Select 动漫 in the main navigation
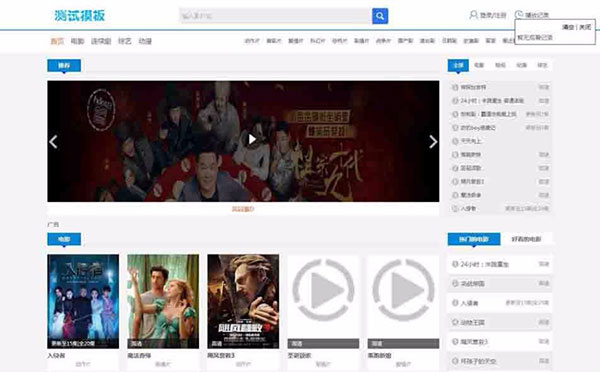This screenshot has width=600, height=372. 145,41
